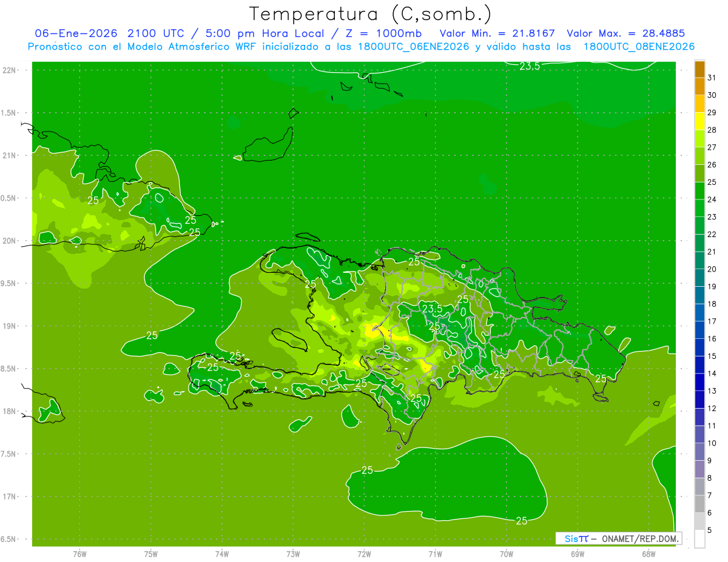The height and width of the screenshot is (562, 728).
Task: Select the '1800UTC_08ENE2026' valid-until timestamp
Action: click(x=639, y=47)
